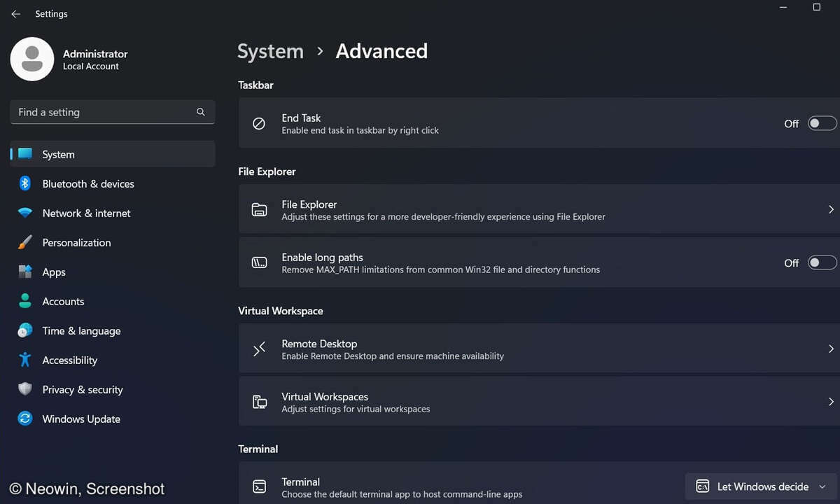Screen dimensions: 840x504
Task: Click the Terminal prompt icon
Action: point(259,487)
